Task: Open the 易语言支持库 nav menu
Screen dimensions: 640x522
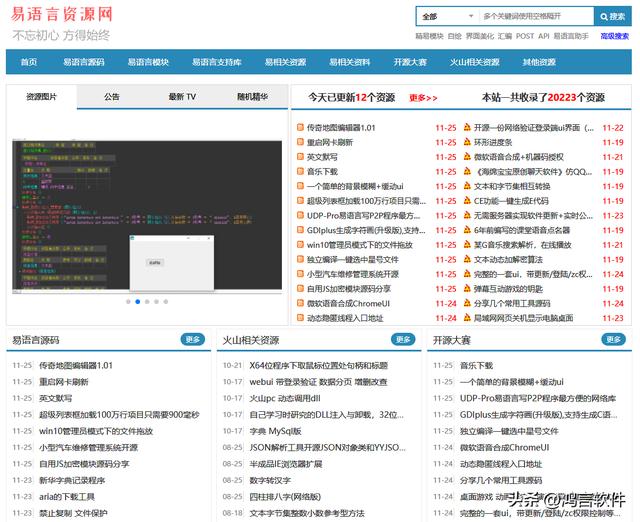Action: (217, 62)
